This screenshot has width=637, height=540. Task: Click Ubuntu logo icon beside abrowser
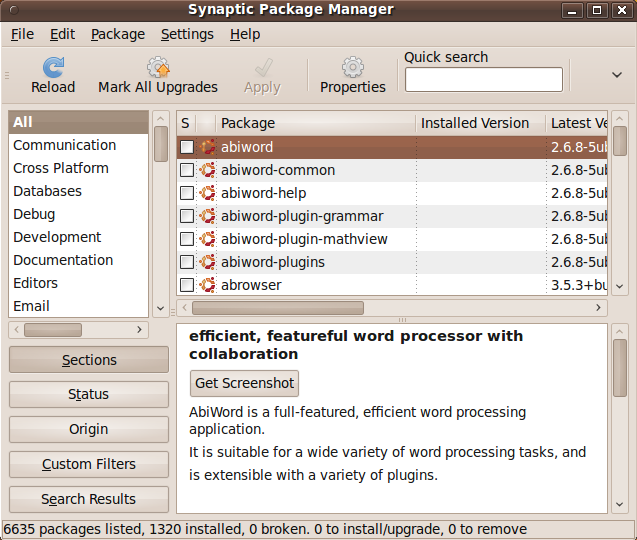(x=208, y=285)
